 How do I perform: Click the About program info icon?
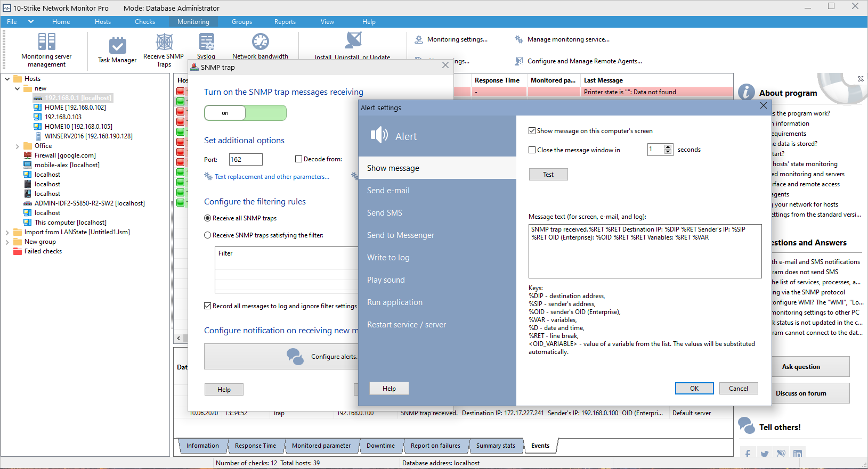[747, 92]
